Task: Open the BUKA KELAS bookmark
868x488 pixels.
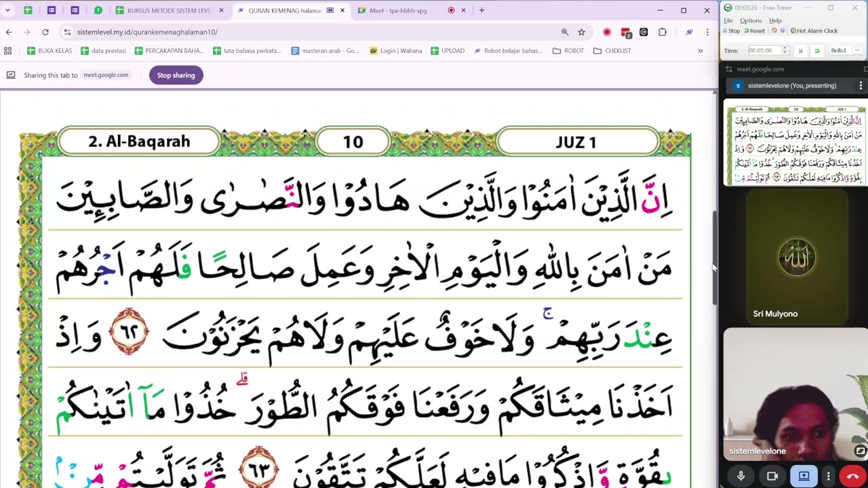Action: click(x=49, y=51)
